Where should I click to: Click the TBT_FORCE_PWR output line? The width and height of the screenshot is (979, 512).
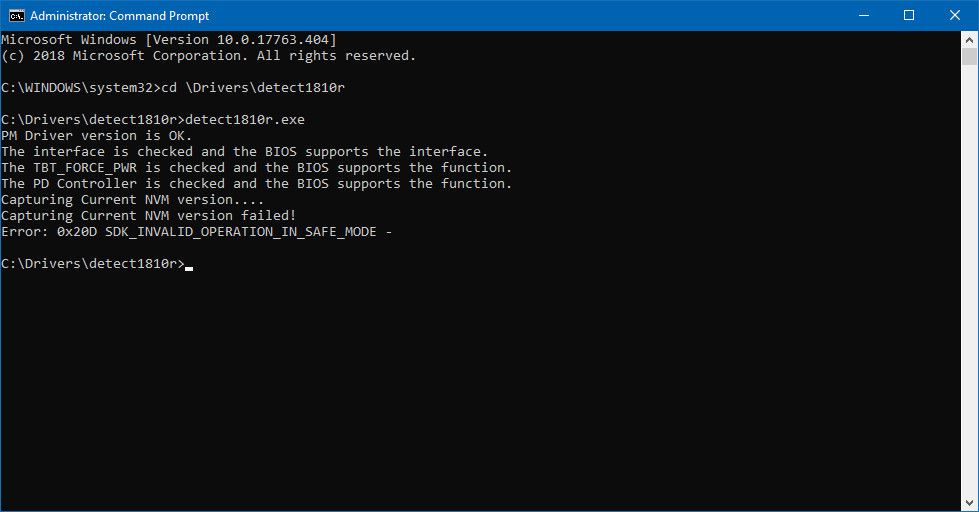256,168
